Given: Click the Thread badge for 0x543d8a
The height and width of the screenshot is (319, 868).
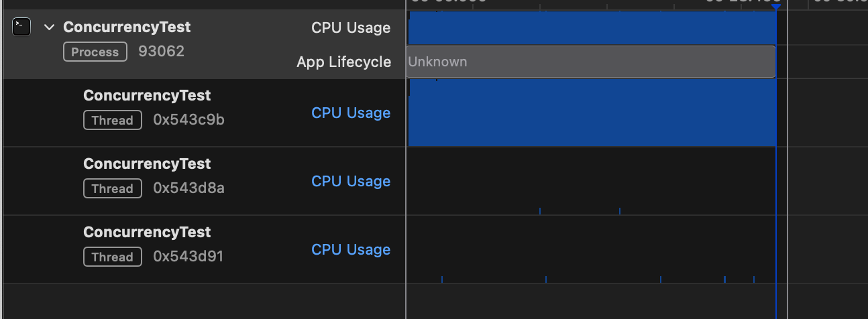Looking at the screenshot, I should 113,188.
